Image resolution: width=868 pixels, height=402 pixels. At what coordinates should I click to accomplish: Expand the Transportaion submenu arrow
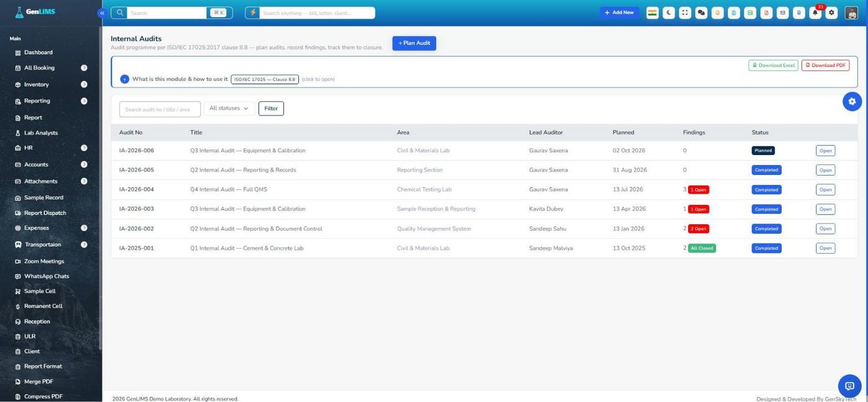(84, 244)
